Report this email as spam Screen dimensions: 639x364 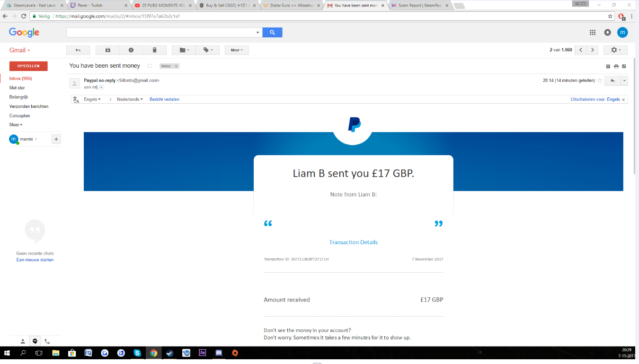[131, 50]
